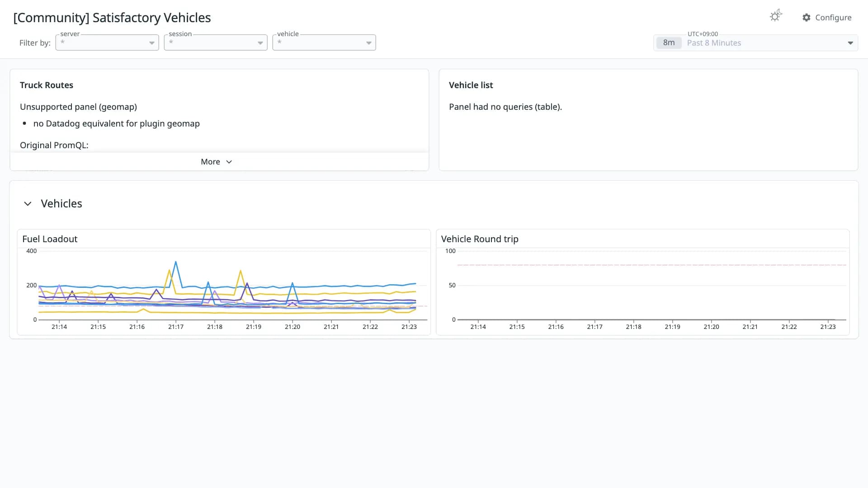Click the 100 y-axis label on Round trip
Image resolution: width=868 pixels, height=488 pixels.
point(450,251)
